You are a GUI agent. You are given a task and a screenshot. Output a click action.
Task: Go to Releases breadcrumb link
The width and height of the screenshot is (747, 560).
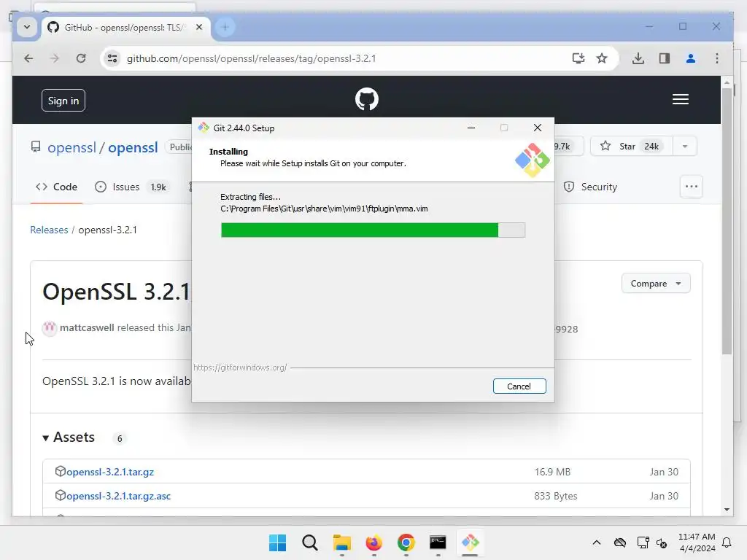[49, 230]
